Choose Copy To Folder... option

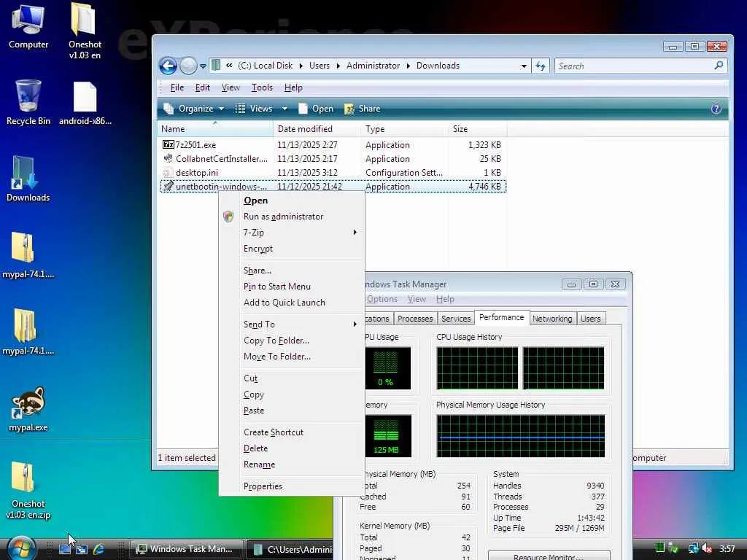(x=292, y=341)
